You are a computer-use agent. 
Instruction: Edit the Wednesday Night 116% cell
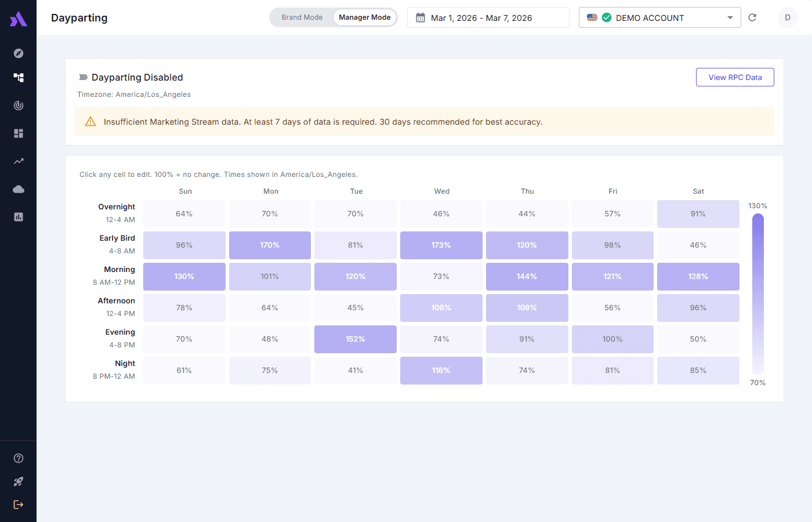click(441, 371)
